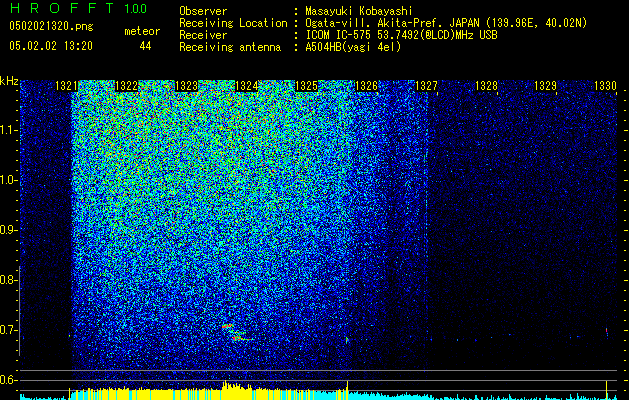Click the kHz axis unit label
Image resolution: width=629 pixels, height=400 pixels.
coord(9,81)
